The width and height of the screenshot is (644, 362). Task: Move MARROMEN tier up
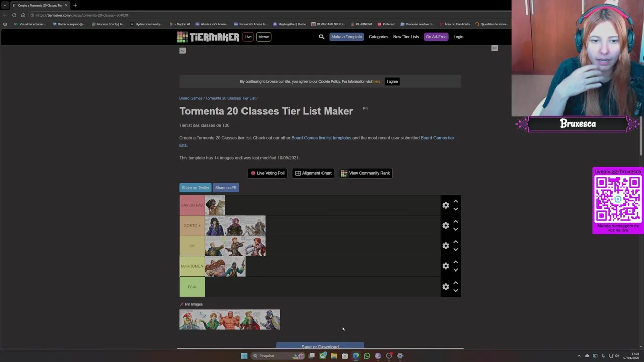point(455,262)
